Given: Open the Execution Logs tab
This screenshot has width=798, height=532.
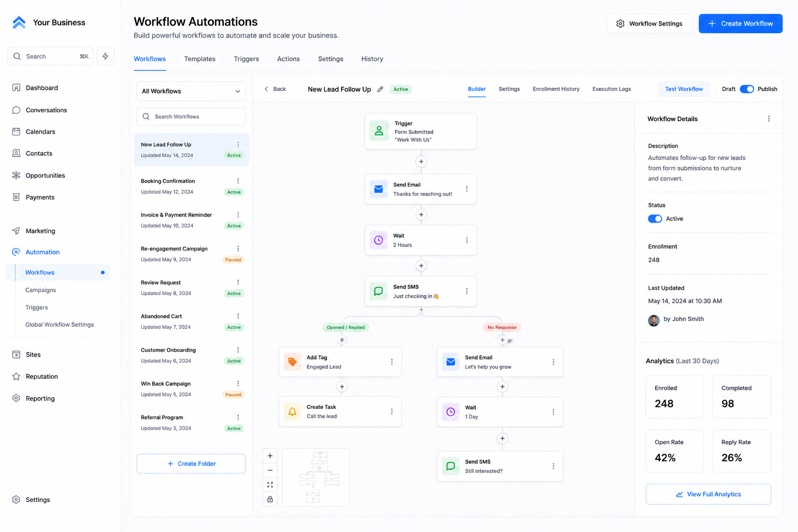Looking at the screenshot, I should coord(611,89).
